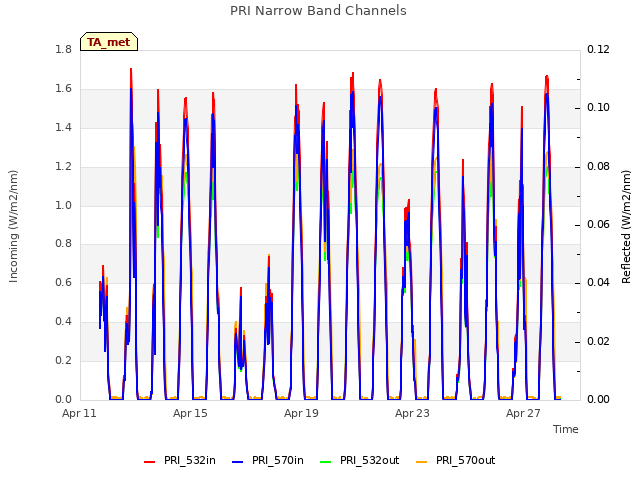This screenshot has height=480, width=640.
Task: Click the Reflected (W/m2/nm) axis label
Action: 626,227
